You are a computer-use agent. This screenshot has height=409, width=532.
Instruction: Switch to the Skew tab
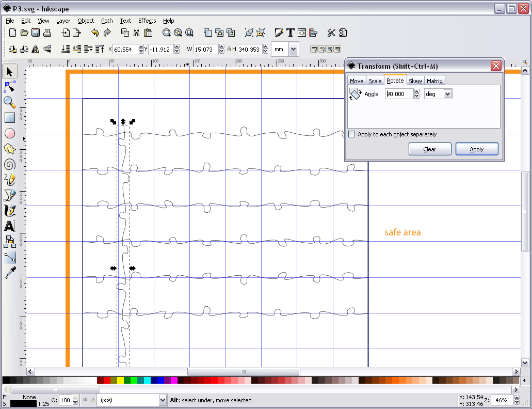pyautogui.click(x=415, y=81)
